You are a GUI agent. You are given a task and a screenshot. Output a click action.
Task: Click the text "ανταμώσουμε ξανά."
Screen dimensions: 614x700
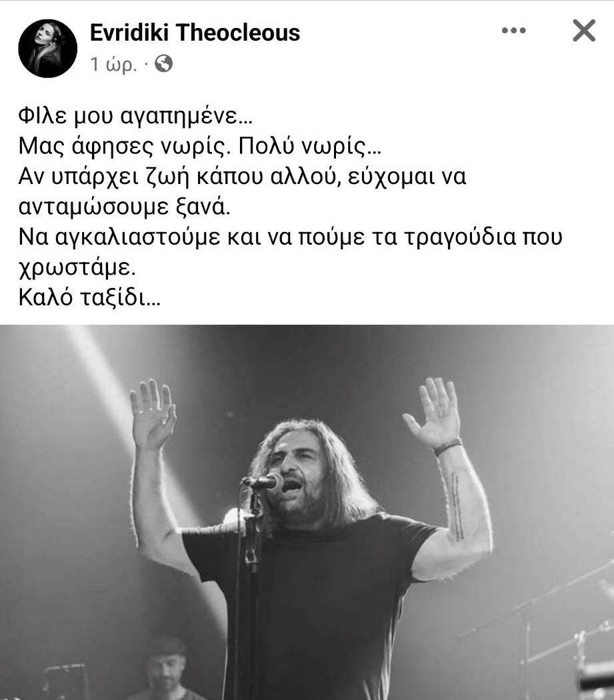tap(124, 207)
